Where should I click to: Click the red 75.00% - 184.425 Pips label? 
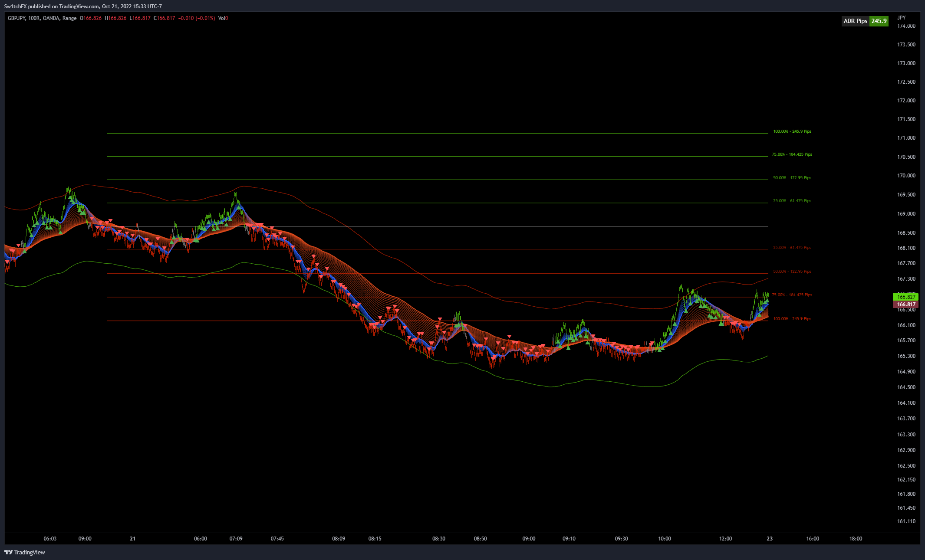click(792, 295)
